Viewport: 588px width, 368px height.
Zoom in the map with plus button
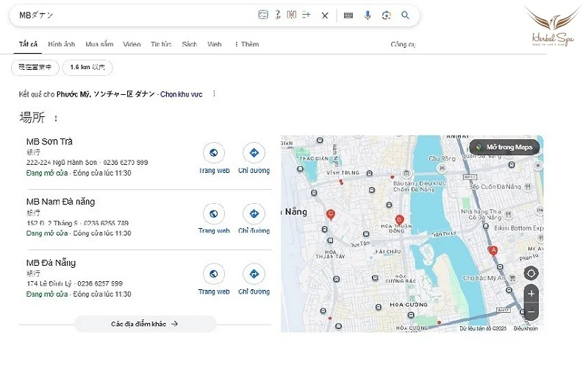coord(531,294)
